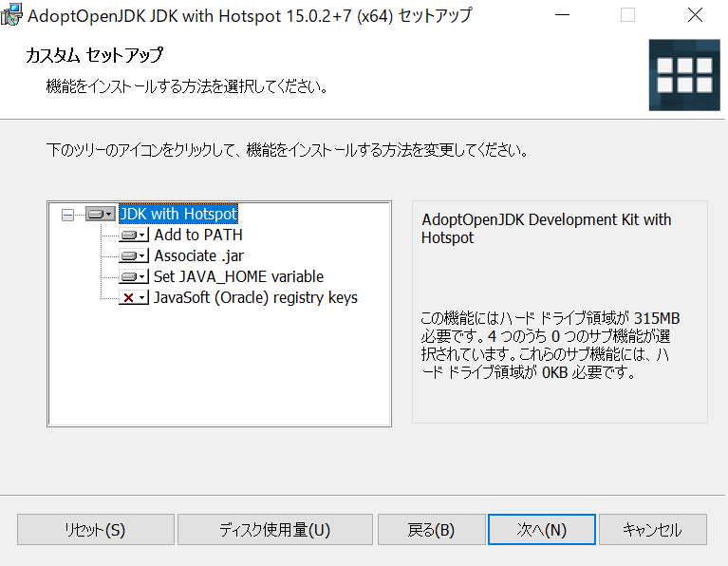Click the カスタム セットアップ heading
This screenshot has width=728, height=566.
95,55
